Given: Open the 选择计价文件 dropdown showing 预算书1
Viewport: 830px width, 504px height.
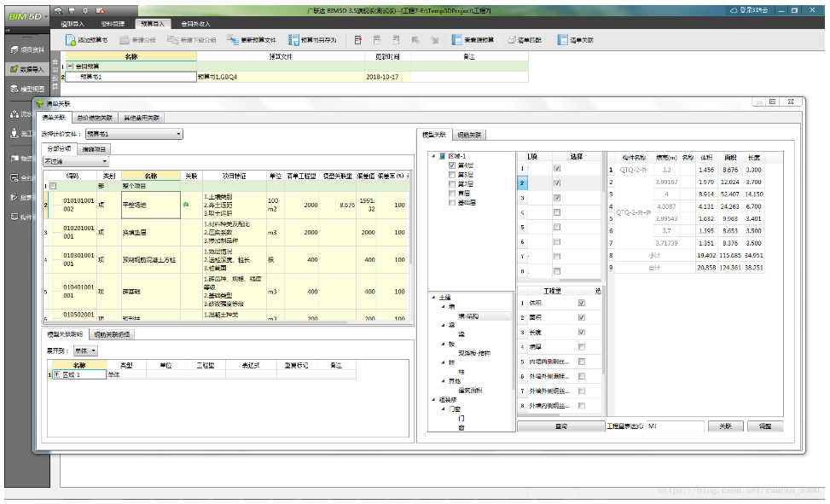Looking at the screenshot, I should [x=135, y=134].
